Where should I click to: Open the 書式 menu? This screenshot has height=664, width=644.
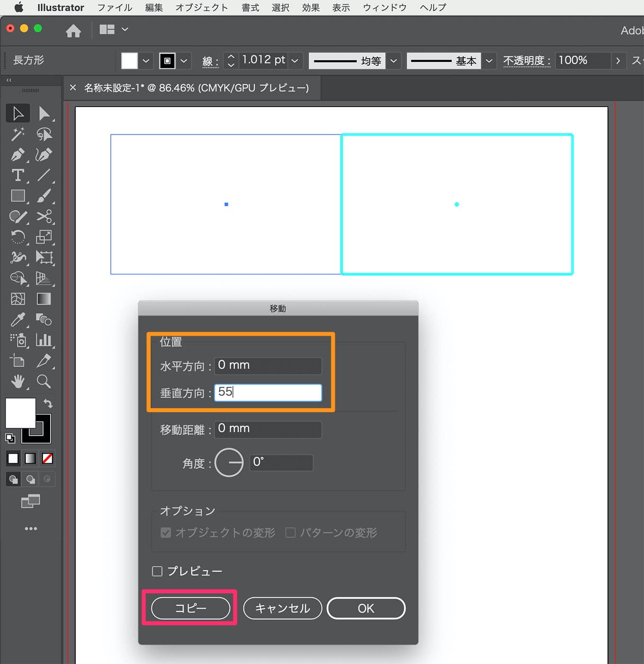[250, 8]
